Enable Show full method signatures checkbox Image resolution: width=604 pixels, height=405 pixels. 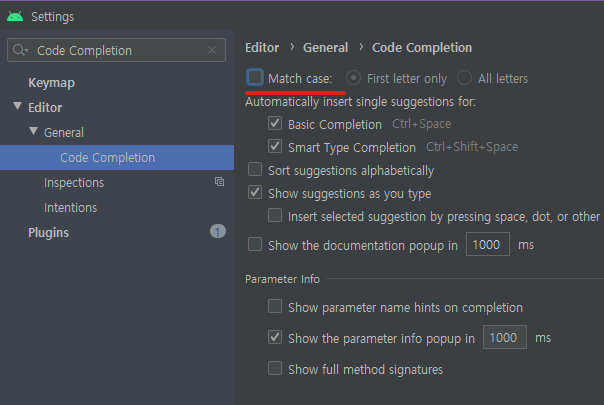coord(275,368)
